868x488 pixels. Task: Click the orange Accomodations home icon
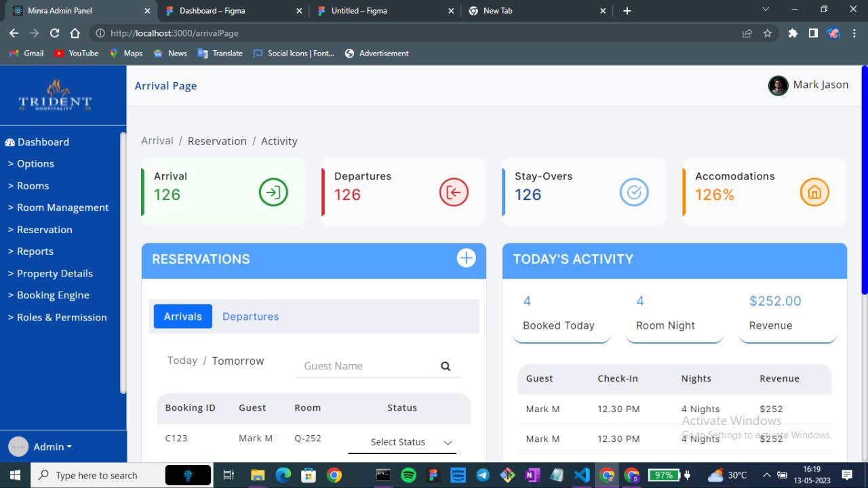(x=814, y=192)
